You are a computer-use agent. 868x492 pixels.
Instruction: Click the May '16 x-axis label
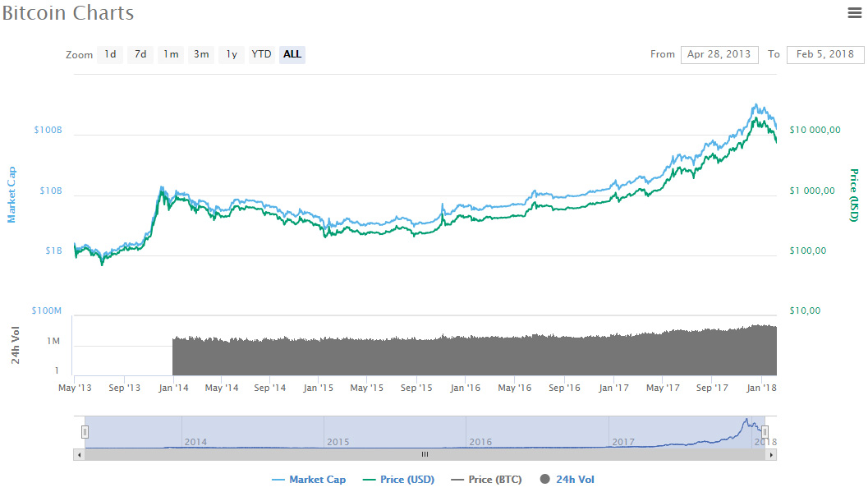pyautogui.click(x=514, y=388)
